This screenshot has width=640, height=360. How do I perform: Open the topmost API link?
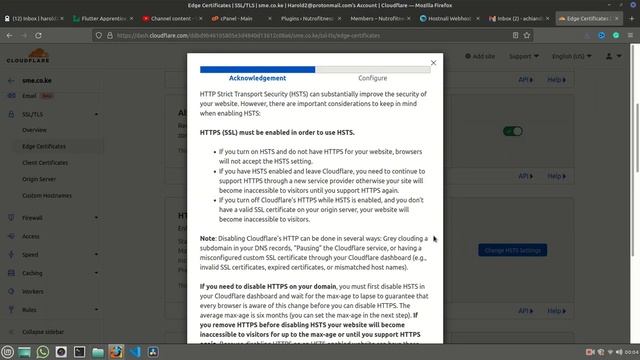point(526,80)
